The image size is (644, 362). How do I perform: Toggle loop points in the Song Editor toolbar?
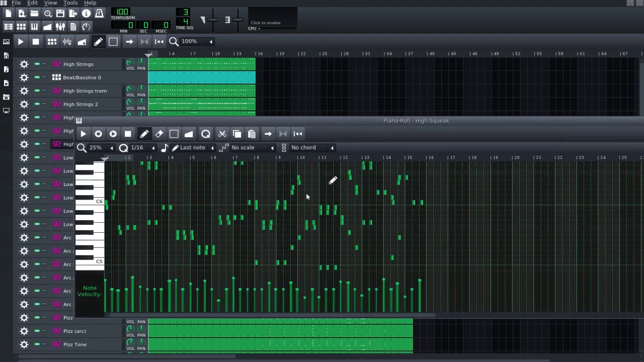point(144,42)
